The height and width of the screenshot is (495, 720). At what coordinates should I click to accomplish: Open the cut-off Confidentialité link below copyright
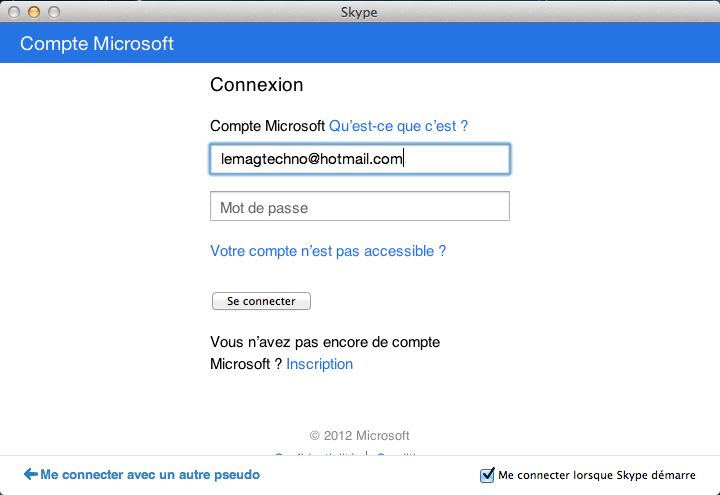click(320, 455)
